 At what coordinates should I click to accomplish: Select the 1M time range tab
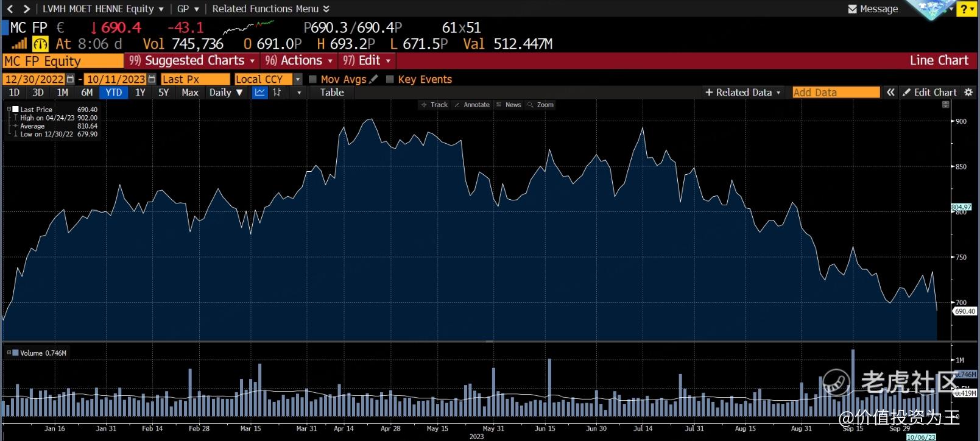(62, 93)
